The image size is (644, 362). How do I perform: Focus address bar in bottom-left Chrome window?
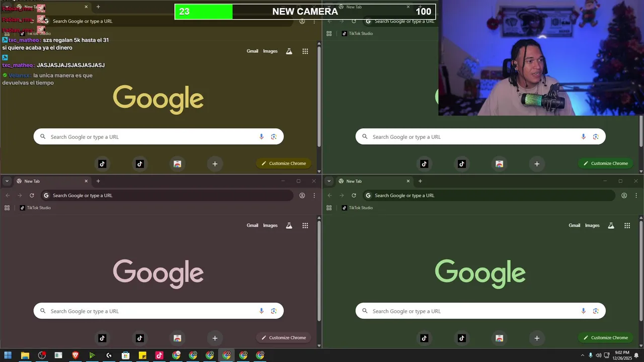click(167, 196)
